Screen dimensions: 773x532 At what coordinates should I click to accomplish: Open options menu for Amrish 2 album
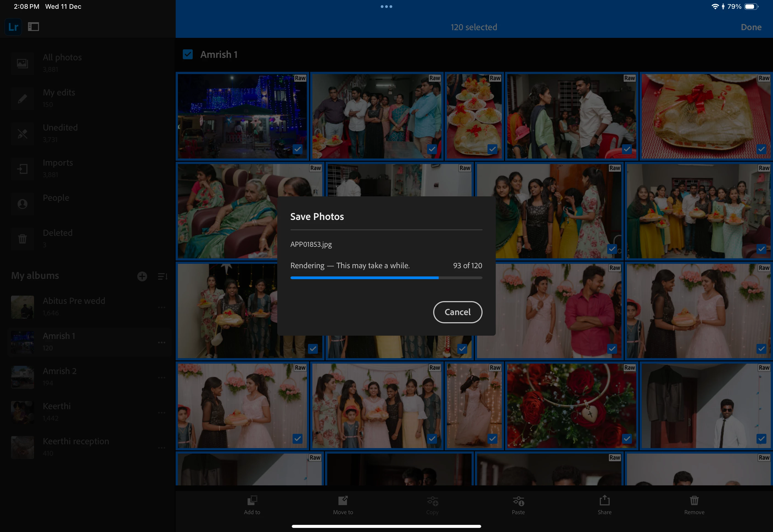pos(162,377)
